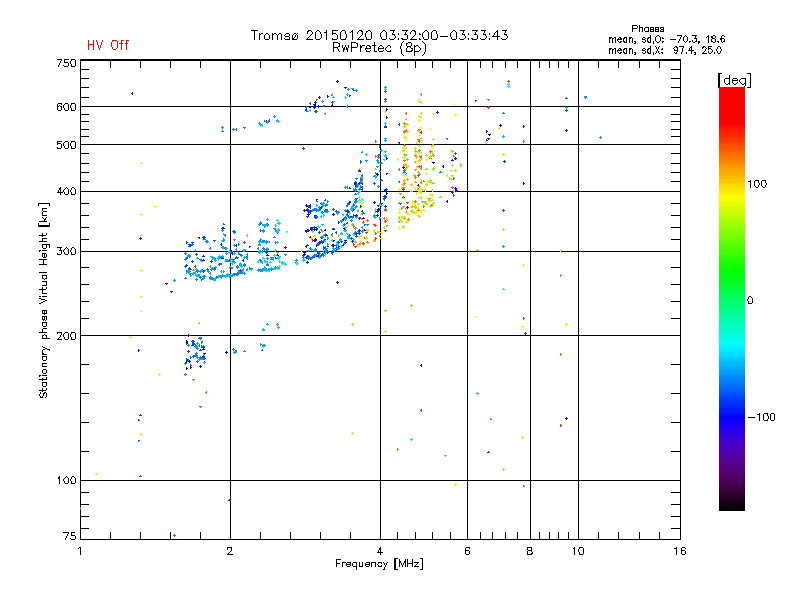
Task: Click the dense blue echo cluster below 200 km
Action: (x=195, y=353)
